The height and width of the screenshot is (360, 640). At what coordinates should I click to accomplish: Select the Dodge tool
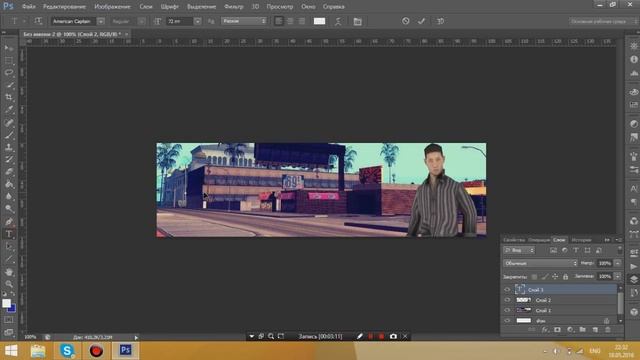9,209
